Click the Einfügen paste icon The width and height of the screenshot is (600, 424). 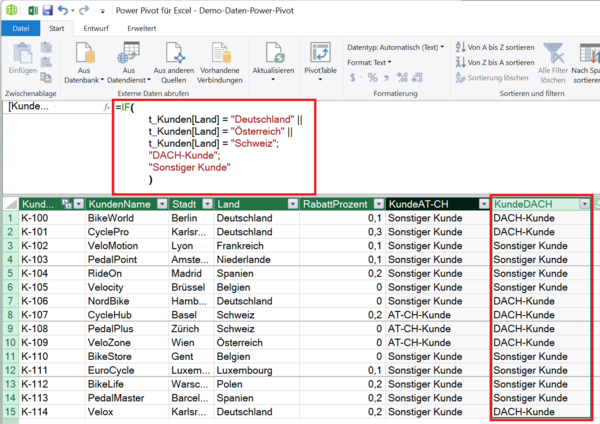click(x=22, y=55)
